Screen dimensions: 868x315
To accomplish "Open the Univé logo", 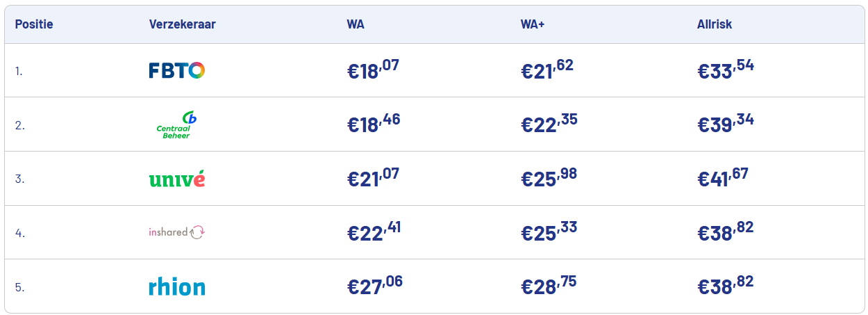I will [177, 179].
